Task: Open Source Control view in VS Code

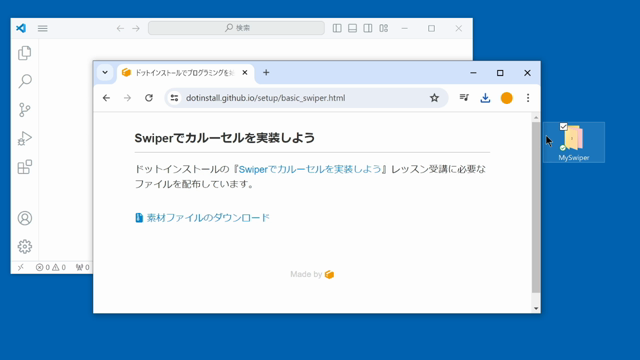Action: point(24,110)
